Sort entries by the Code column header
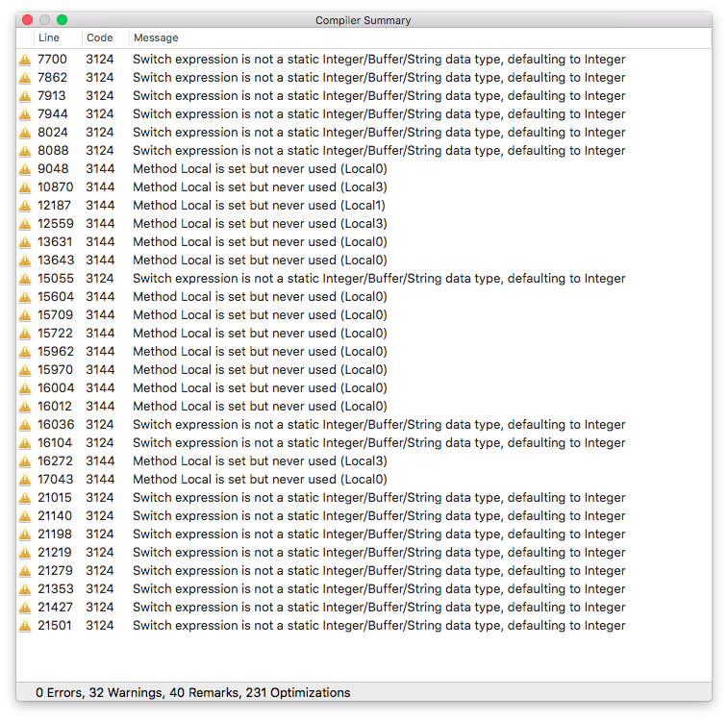 99,37
